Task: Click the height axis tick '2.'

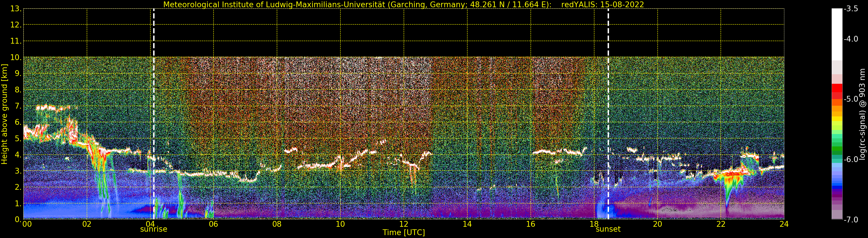Action: click(x=18, y=187)
